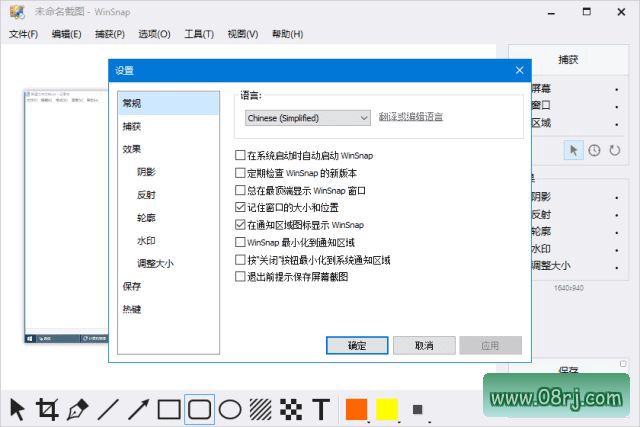Image resolution: width=640 pixels, height=427 pixels.
Task: Select 水印 in settings category list
Action: pos(169,240)
